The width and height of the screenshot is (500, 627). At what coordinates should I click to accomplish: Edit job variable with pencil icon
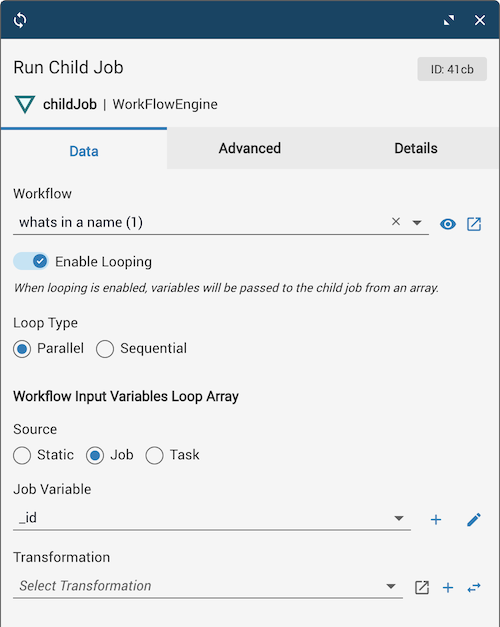coord(474,519)
